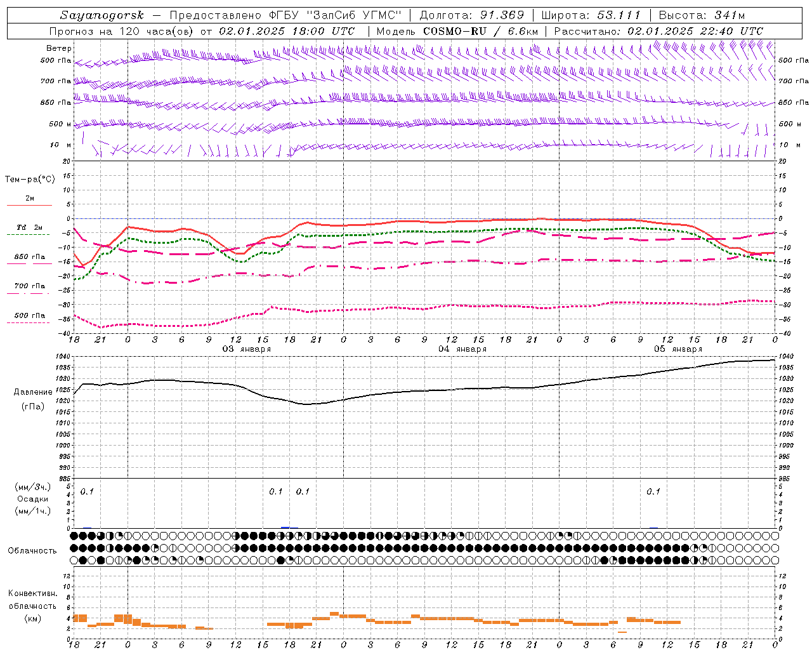812x650 pixels.
Task: Select the 'Предоставлено ФГБУ "ЗапСиб УГМС"' provider text
Action: (286, 15)
